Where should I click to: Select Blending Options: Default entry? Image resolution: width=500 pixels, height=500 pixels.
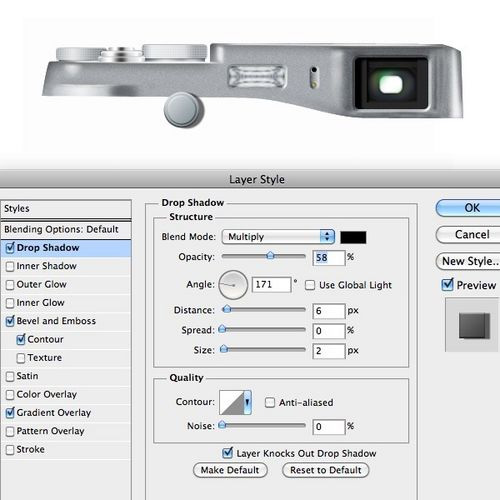[66, 230]
